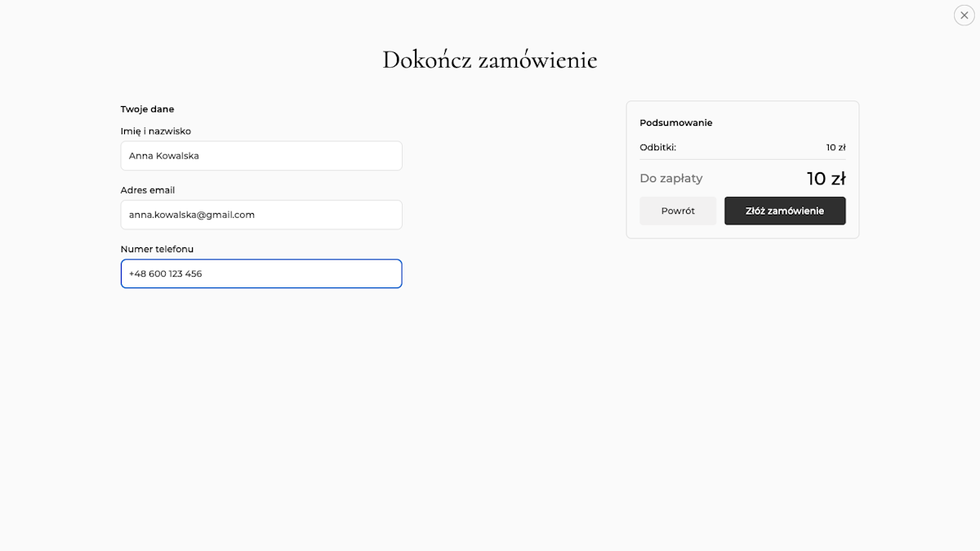Click the Dokończ zamówienie page title
The height and width of the screenshot is (551, 980).
pos(490,59)
